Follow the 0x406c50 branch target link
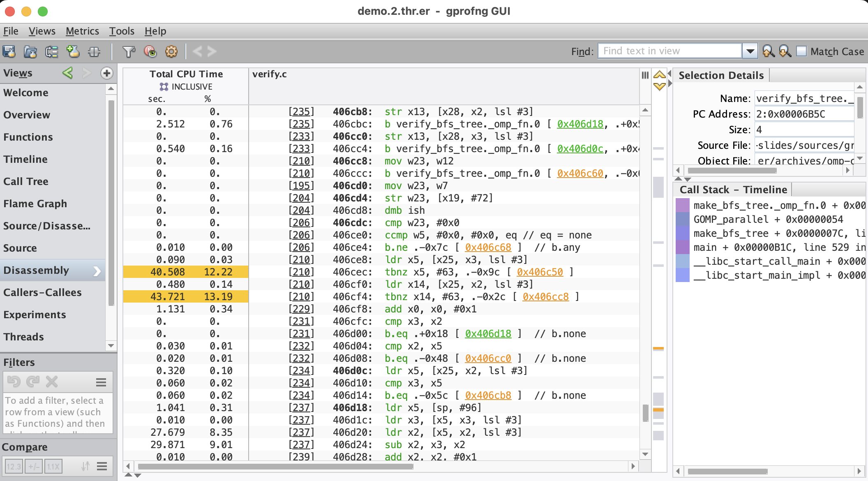868x481 pixels. [x=540, y=272]
